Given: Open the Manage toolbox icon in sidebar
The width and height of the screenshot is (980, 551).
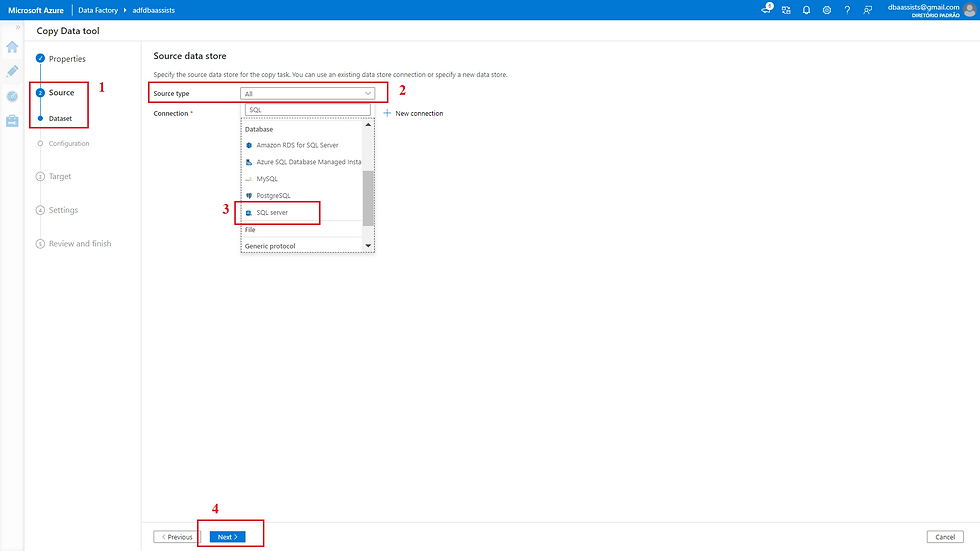Looking at the screenshot, I should point(12,121).
